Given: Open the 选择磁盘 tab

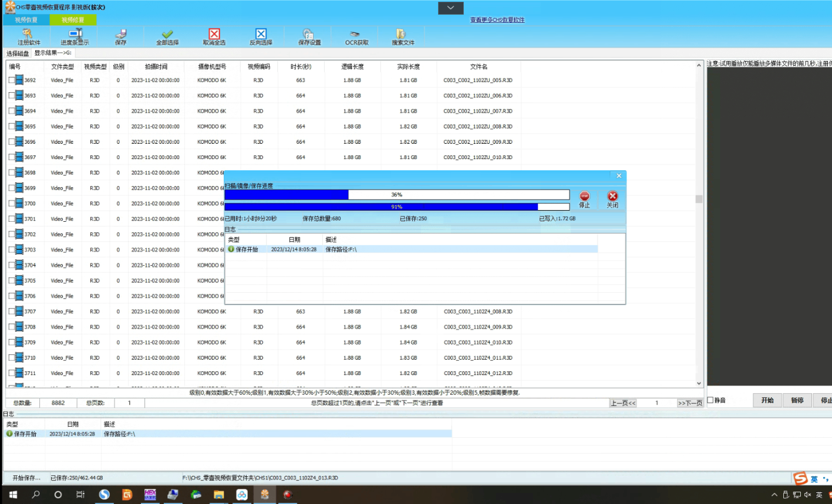Looking at the screenshot, I should pyautogui.click(x=18, y=53).
